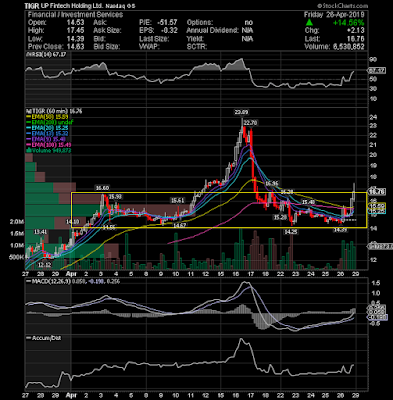This screenshot has width=393, height=400.
Task: Select the 500K volume axis label
Action: pos(17,257)
